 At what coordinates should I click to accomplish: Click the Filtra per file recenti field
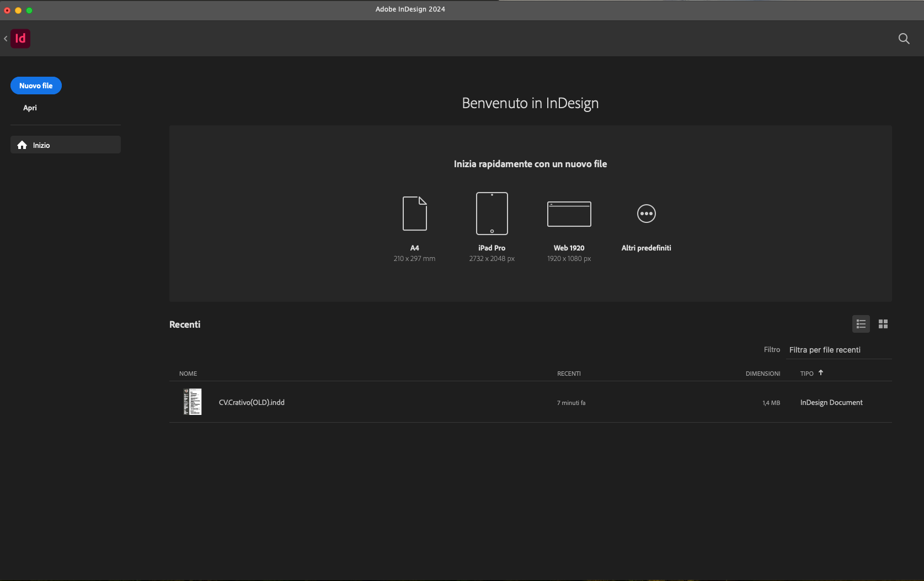(840, 350)
